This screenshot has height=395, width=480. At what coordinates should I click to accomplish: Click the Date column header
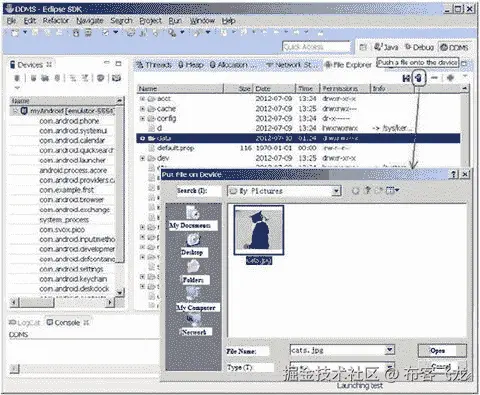pos(275,89)
